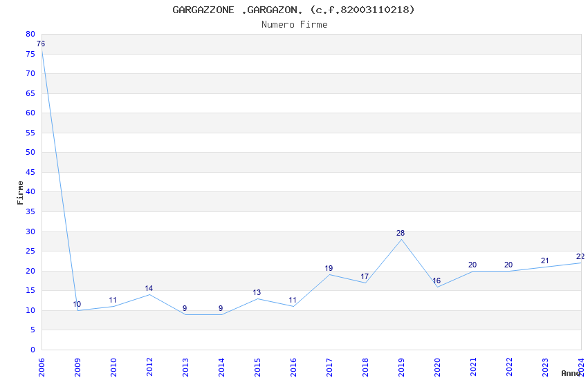The image size is (588, 380).
Task: Select the data label 21 for year 2023
Action: pos(545,261)
